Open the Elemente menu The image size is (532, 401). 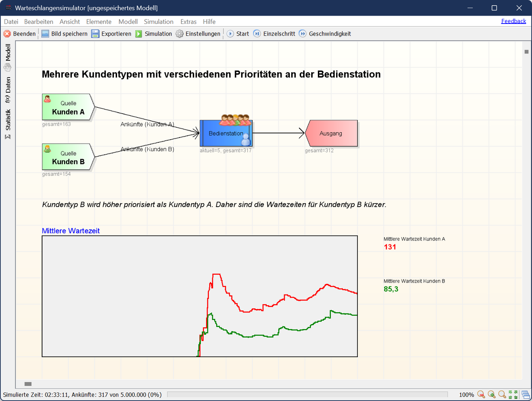tap(99, 21)
